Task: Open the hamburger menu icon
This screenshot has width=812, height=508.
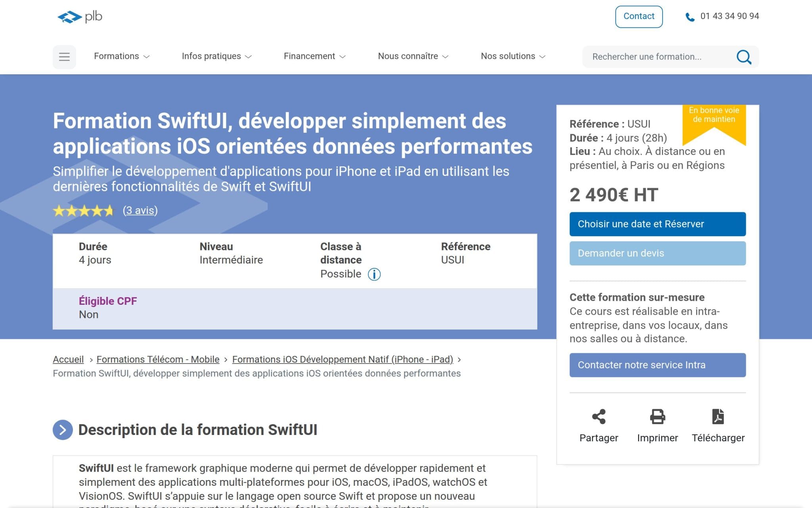Action: click(x=64, y=57)
